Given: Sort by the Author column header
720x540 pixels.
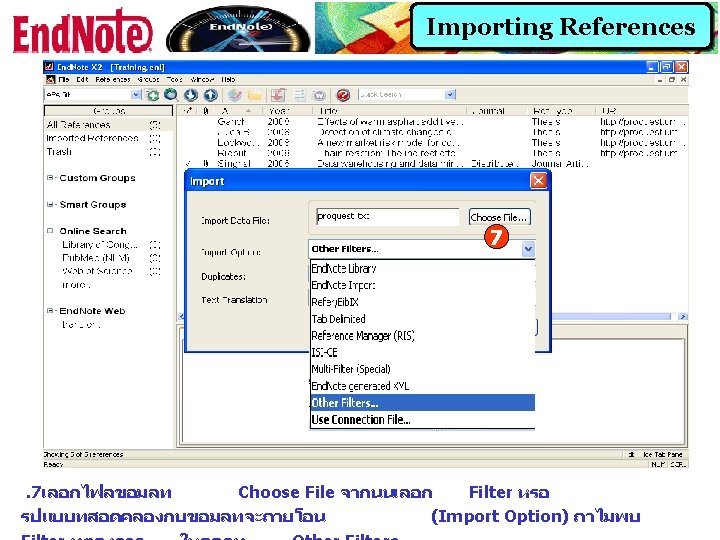Looking at the screenshot, I should (x=237, y=111).
